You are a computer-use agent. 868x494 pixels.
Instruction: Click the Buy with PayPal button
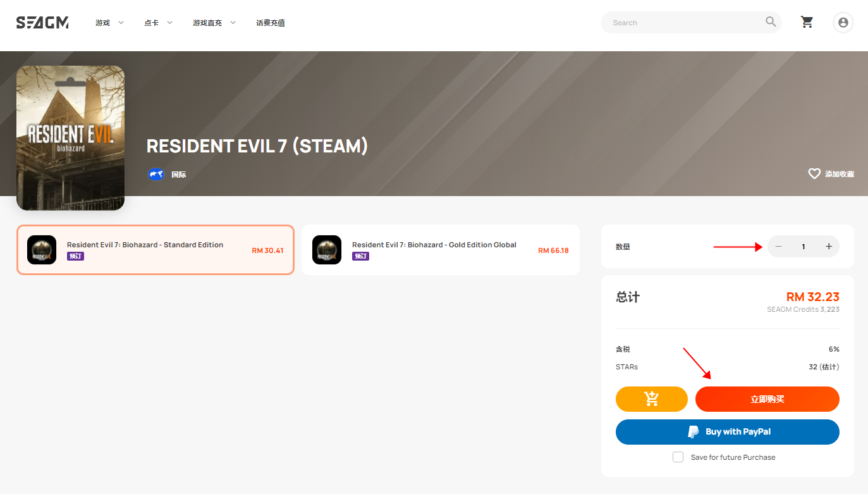727,432
